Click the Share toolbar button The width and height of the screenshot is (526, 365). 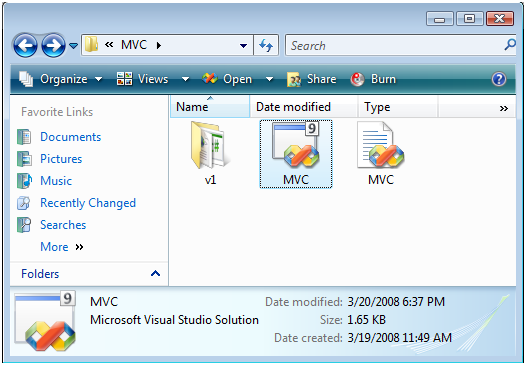point(312,79)
